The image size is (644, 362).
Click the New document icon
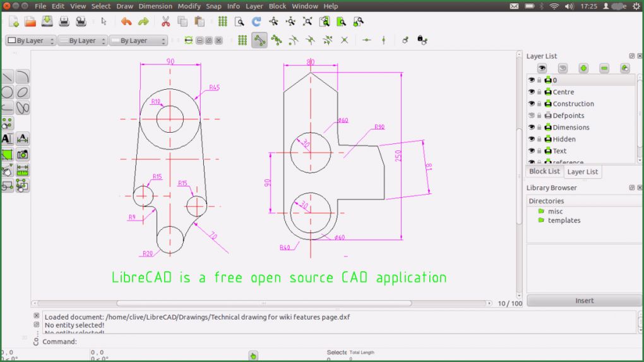click(14, 21)
